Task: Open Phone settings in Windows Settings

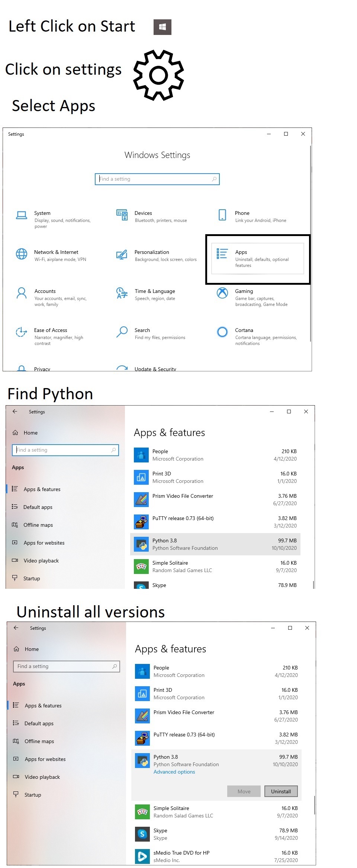Action: click(242, 213)
